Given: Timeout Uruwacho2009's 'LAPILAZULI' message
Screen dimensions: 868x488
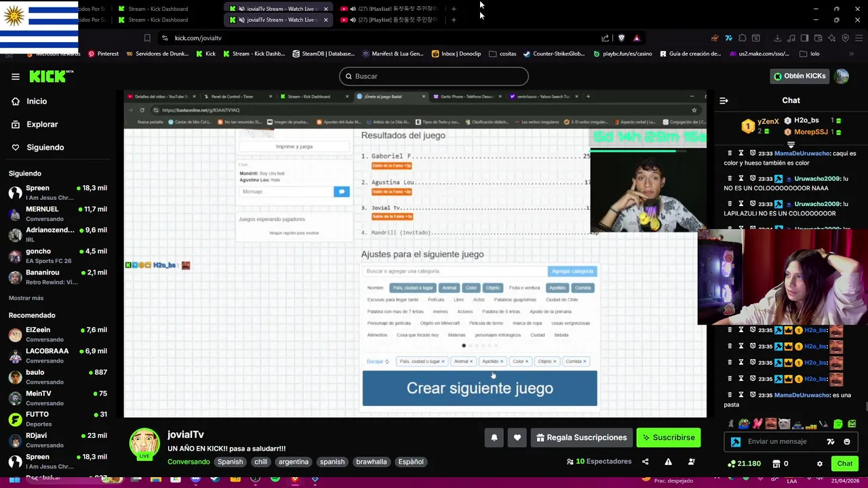Looking at the screenshot, I should coord(741,204).
